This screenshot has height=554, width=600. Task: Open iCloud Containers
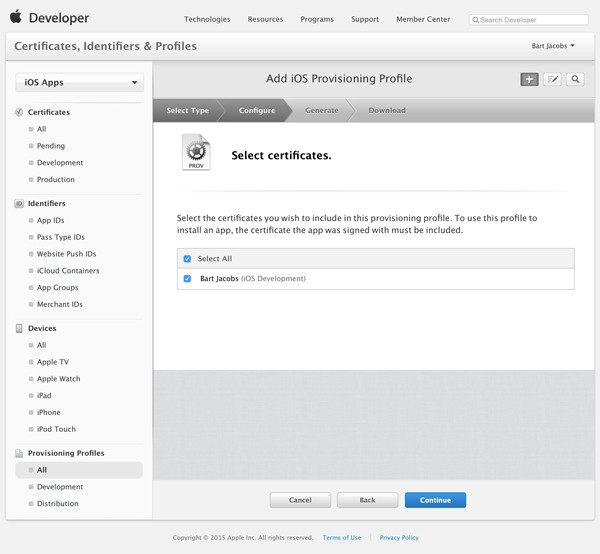68,271
